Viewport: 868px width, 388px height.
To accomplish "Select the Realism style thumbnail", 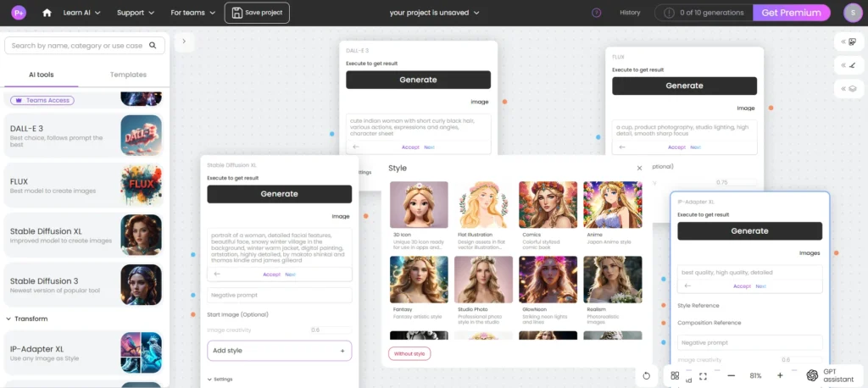I will pyautogui.click(x=613, y=280).
